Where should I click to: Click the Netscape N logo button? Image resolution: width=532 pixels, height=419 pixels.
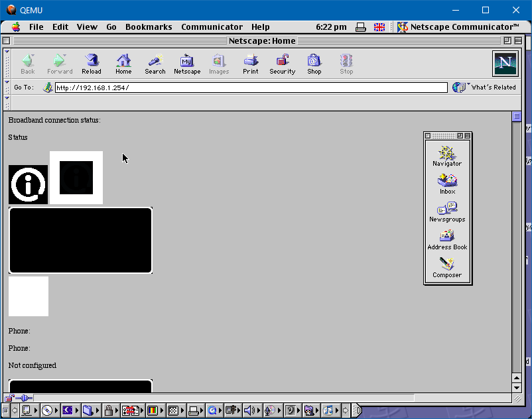[x=505, y=64]
